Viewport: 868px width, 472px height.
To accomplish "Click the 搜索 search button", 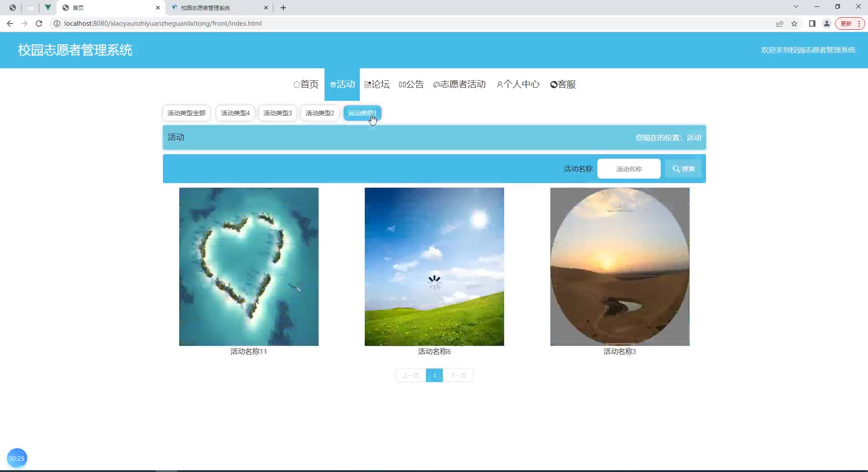I will click(x=683, y=169).
